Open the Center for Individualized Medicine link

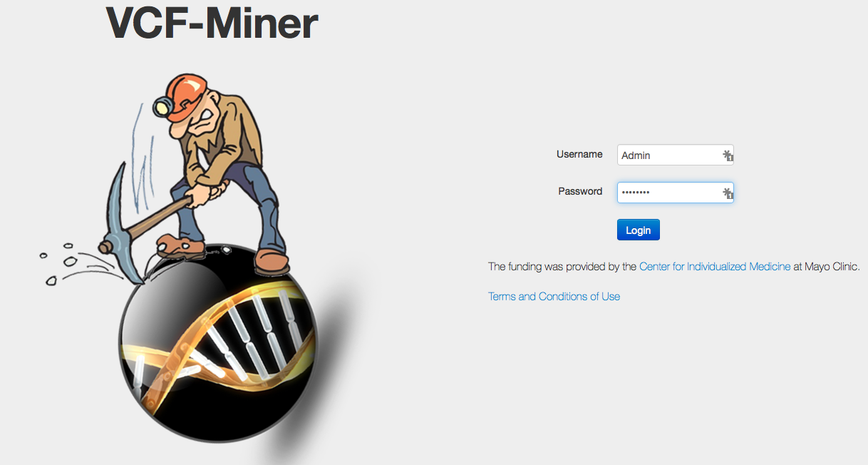(715, 267)
